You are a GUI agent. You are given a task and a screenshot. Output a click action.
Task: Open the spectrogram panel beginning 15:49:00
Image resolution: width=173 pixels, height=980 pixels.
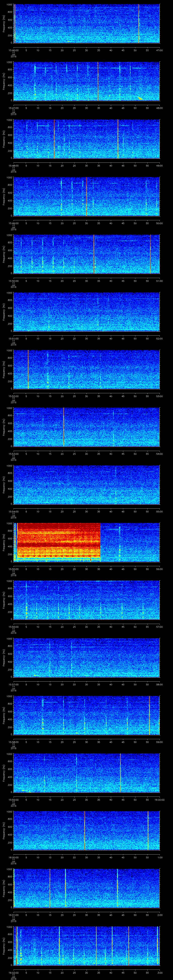[x=87, y=197]
